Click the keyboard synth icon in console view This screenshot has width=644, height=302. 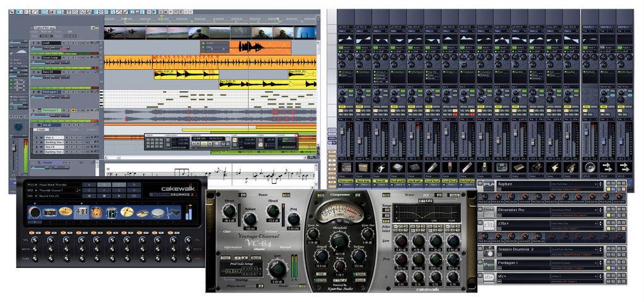tap(519, 167)
